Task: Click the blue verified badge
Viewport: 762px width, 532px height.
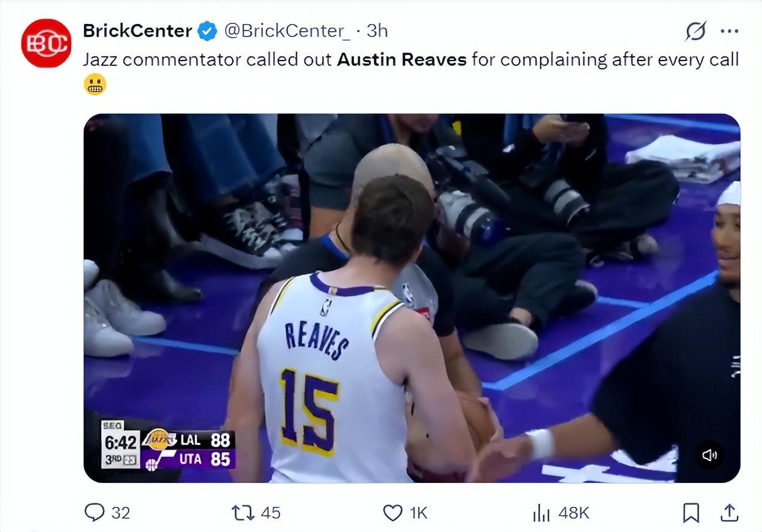Action: [207, 31]
